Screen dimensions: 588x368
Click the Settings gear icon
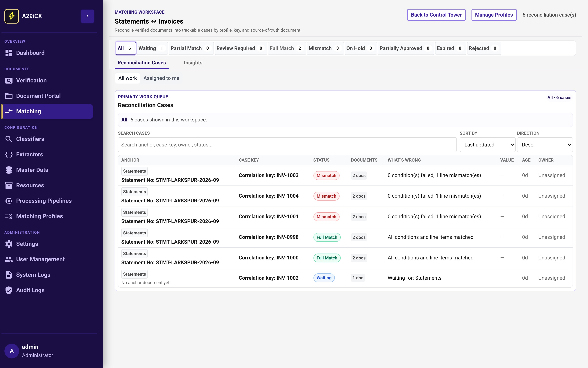[x=9, y=244]
